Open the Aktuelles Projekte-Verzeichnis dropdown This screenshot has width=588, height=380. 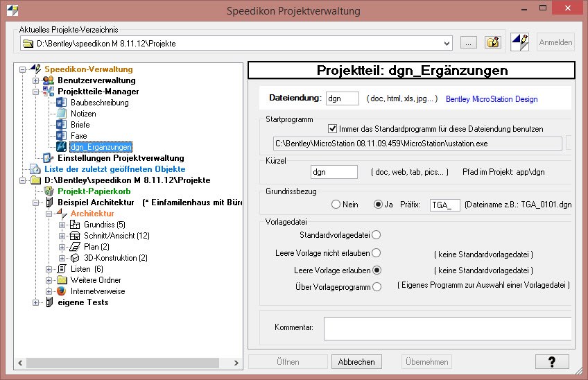[447, 44]
